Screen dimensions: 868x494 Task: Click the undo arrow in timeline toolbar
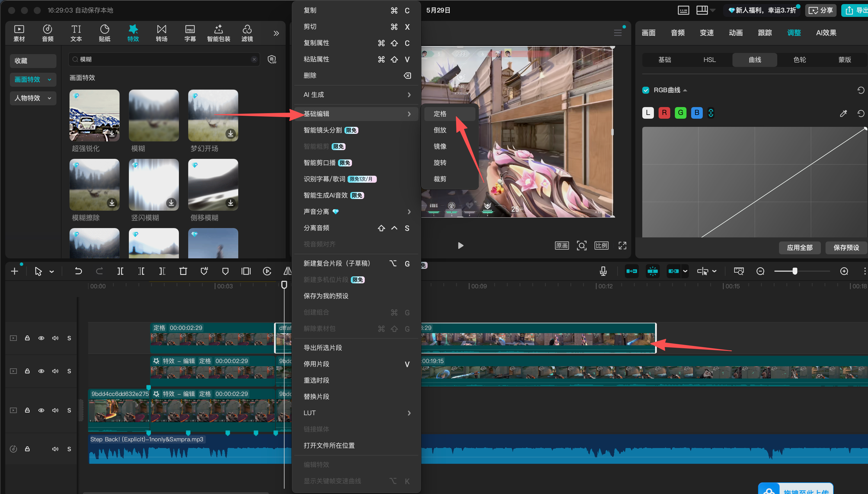click(x=78, y=271)
